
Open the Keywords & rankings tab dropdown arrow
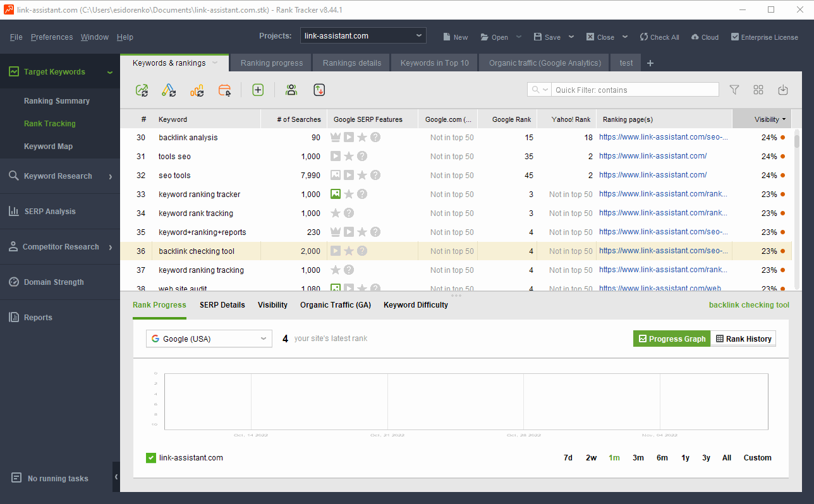[x=215, y=63]
